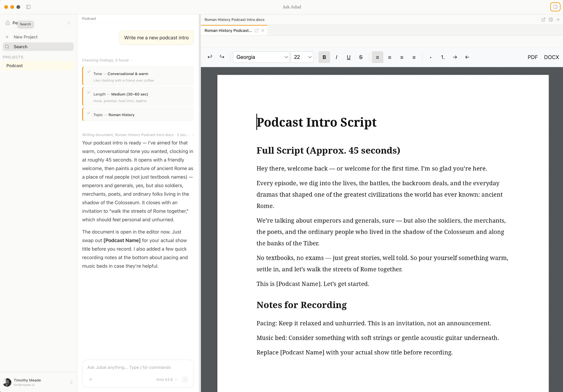Toggle Strikethrough formatting
The image size is (563, 392).
(361, 57)
